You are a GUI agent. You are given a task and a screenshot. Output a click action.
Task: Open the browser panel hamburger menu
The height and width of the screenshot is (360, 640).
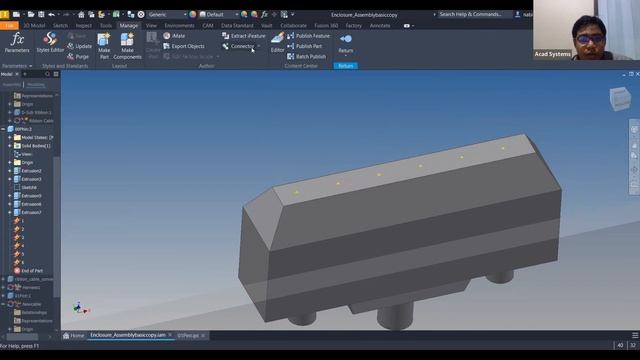(x=56, y=74)
